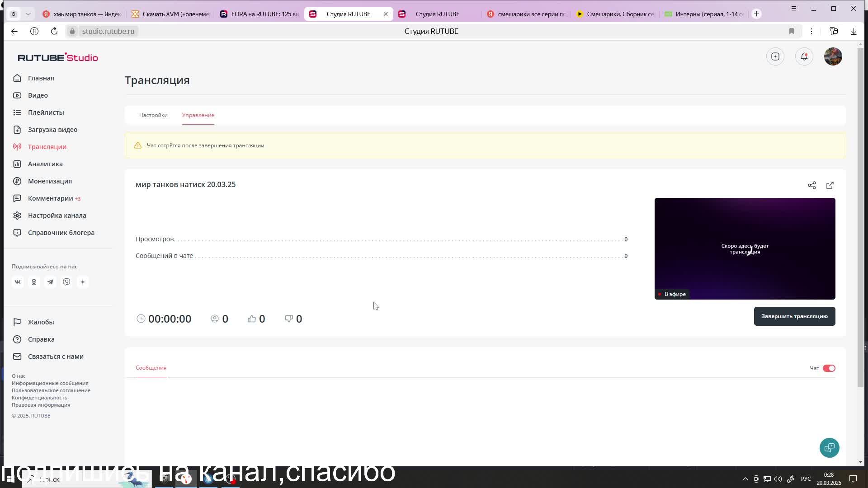Toggle the Чат switch off
Screen dimensions: 868x488
(829, 368)
